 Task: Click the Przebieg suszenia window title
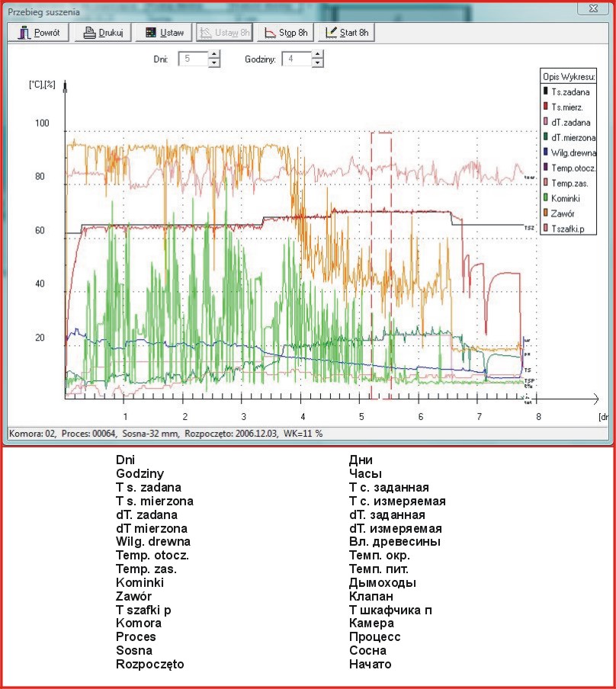[x=44, y=12]
